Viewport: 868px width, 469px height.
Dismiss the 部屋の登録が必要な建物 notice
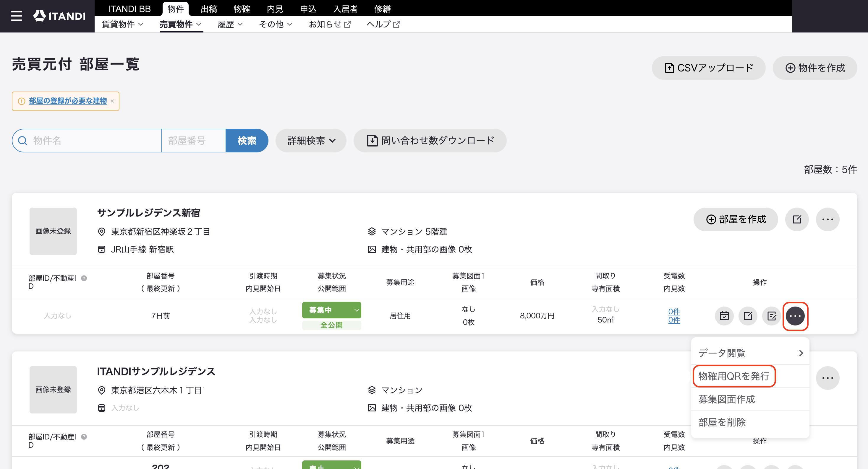[x=112, y=101]
